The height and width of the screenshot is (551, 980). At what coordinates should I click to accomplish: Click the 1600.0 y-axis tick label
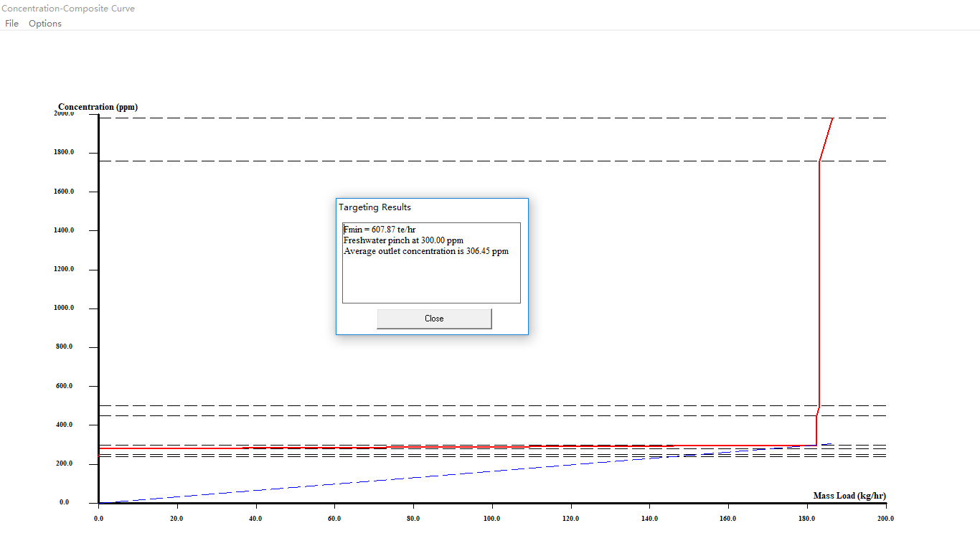tap(64, 192)
